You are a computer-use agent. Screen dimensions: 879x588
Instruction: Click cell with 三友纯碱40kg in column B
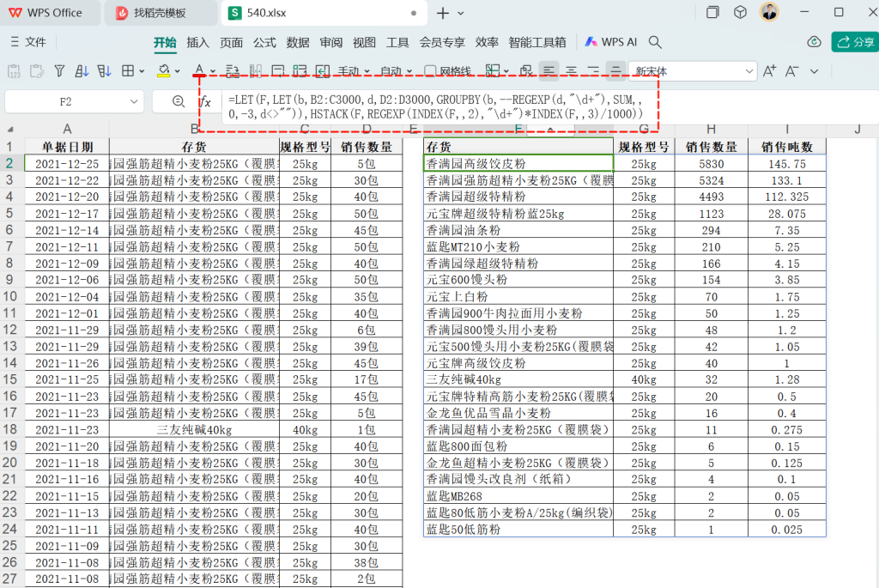coord(194,430)
